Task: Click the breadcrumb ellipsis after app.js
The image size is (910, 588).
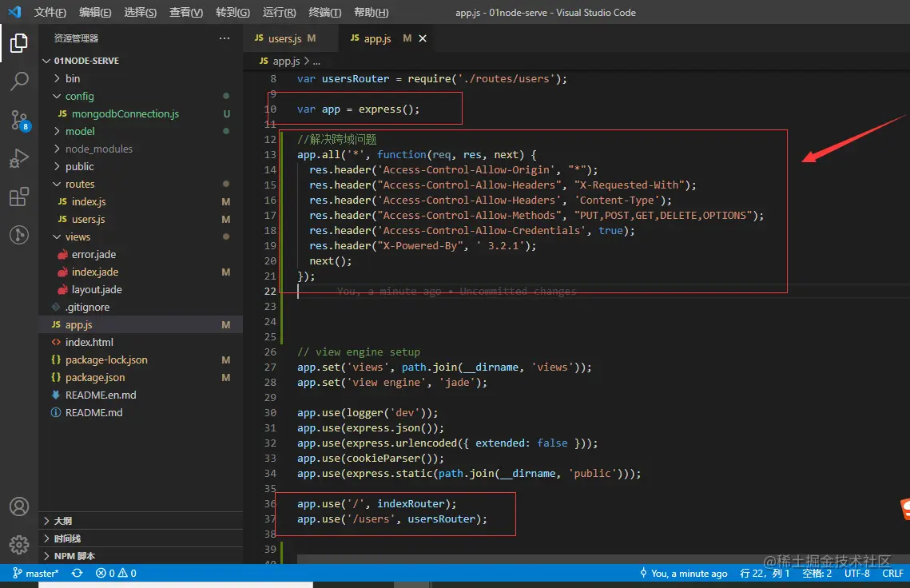Action: coord(316,61)
